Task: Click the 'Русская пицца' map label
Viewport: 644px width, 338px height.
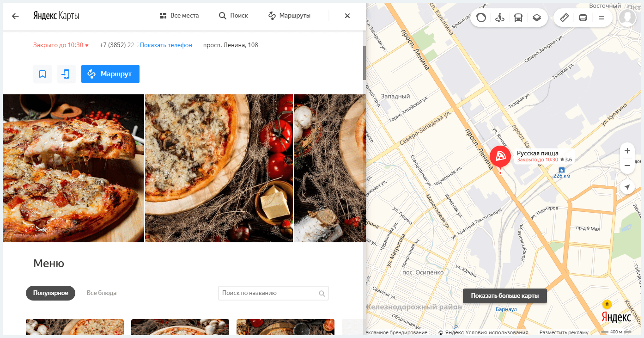Action: click(x=538, y=154)
